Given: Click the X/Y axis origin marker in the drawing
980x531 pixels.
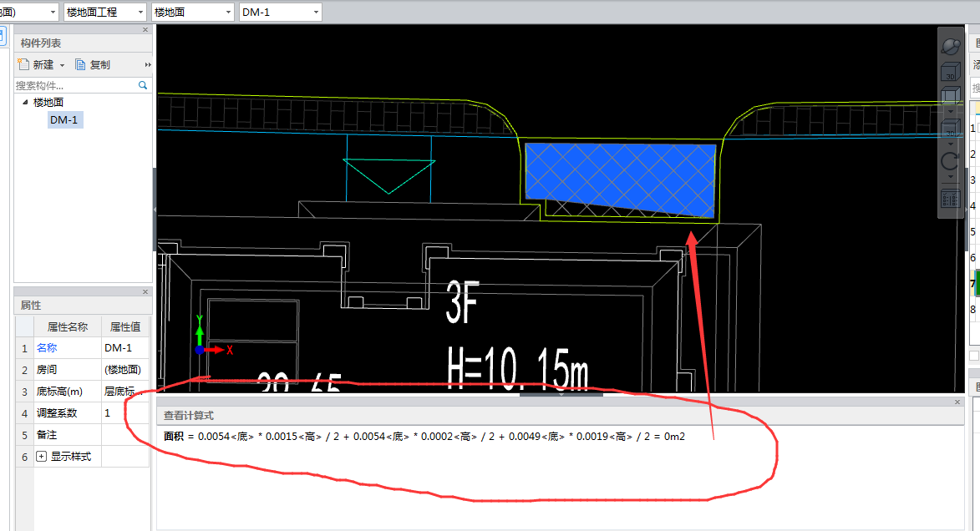Looking at the screenshot, I should pos(200,349).
